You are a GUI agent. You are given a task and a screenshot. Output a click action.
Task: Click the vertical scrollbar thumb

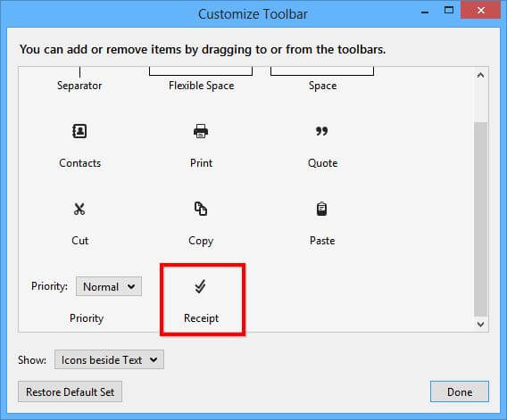tap(481, 219)
